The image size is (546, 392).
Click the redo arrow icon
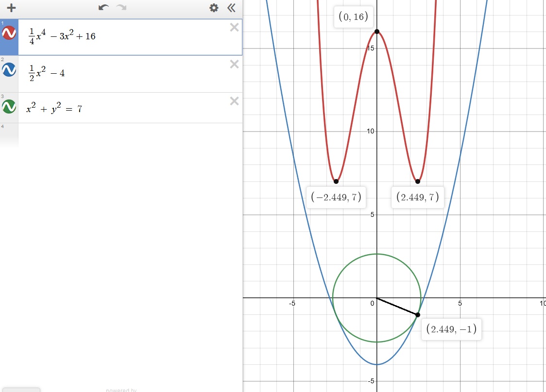click(121, 8)
